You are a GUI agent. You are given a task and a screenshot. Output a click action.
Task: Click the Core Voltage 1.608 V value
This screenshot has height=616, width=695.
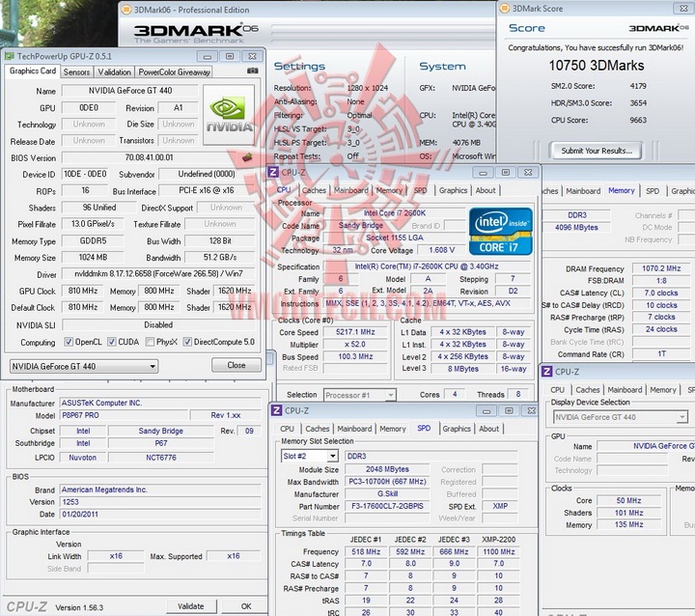click(442, 250)
